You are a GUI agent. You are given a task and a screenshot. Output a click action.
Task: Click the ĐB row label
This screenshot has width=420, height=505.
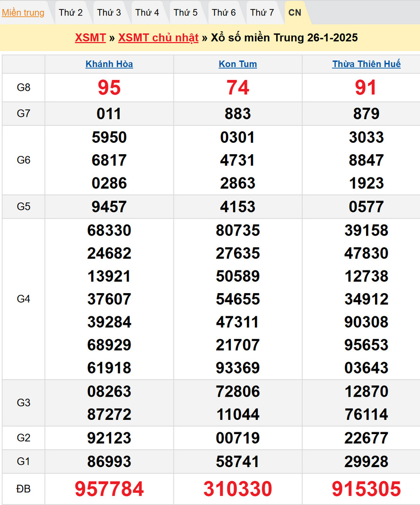(x=24, y=489)
